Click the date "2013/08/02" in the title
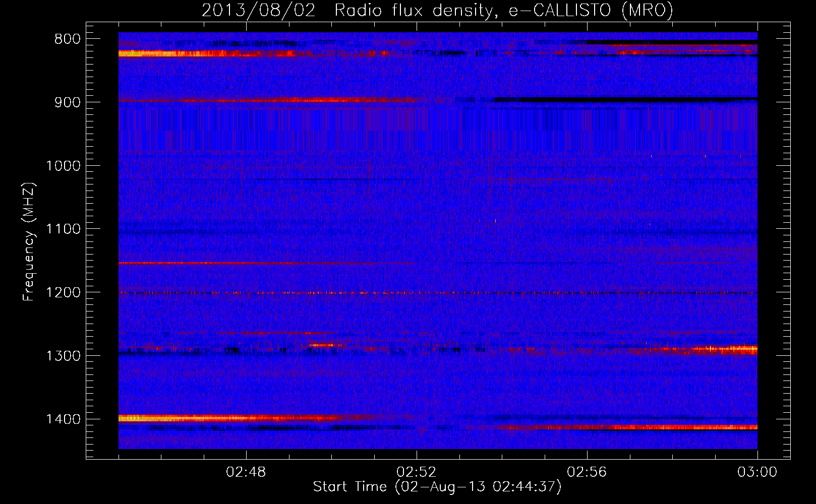Viewport: 816px width, 504px height. pyautogui.click(x=259, y=10)
